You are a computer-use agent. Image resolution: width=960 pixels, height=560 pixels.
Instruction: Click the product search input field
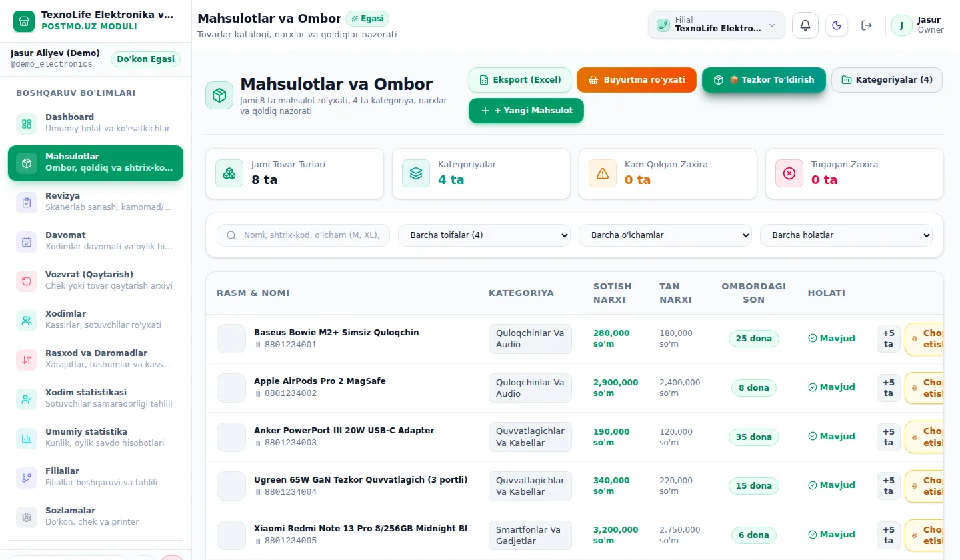pyautogui.click(x=303, y=235)
